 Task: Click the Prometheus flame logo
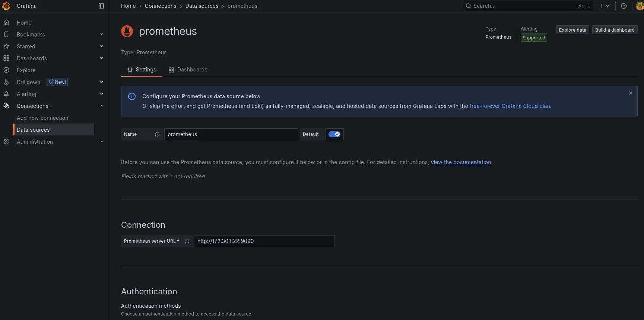point(127,31)
